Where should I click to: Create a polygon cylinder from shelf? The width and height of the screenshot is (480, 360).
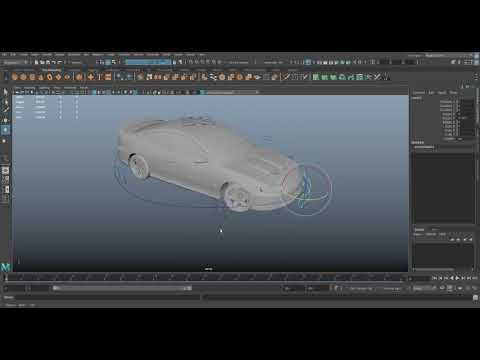click(x=32, y=77)
